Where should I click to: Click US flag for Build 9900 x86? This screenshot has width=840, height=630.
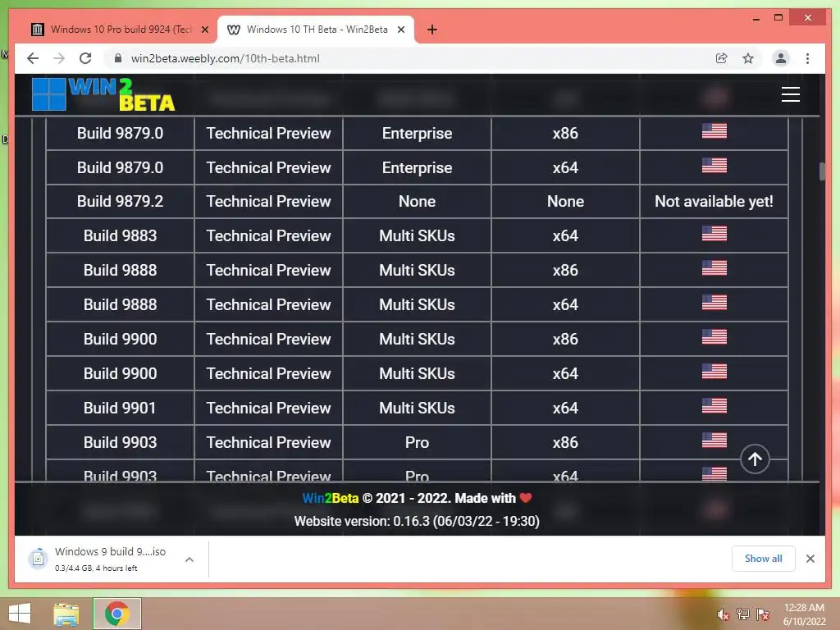714,336
